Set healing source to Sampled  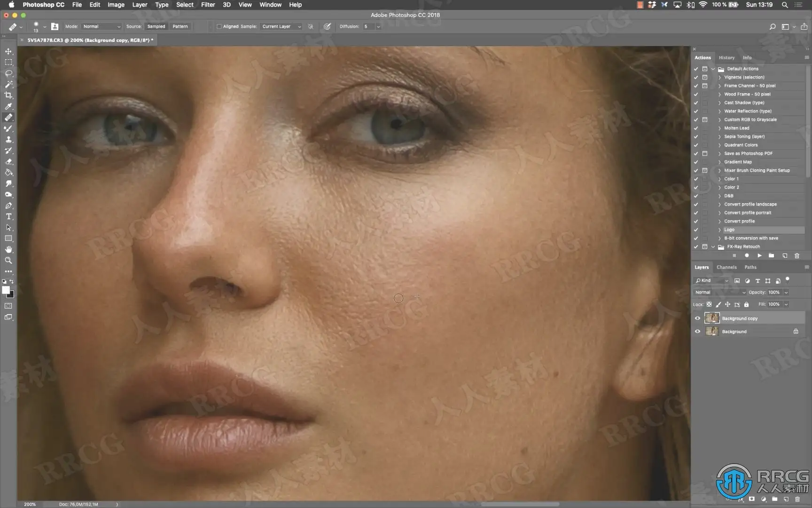(x=156, y=27)
